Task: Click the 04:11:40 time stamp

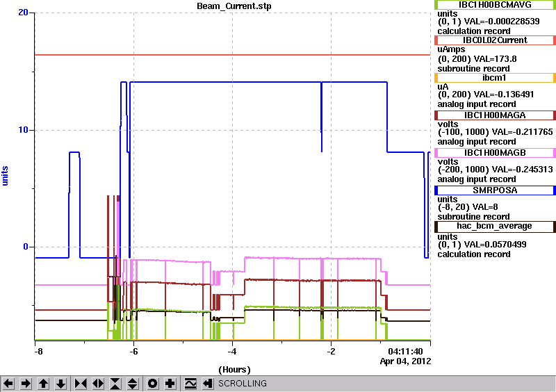Action: point(405,352)
